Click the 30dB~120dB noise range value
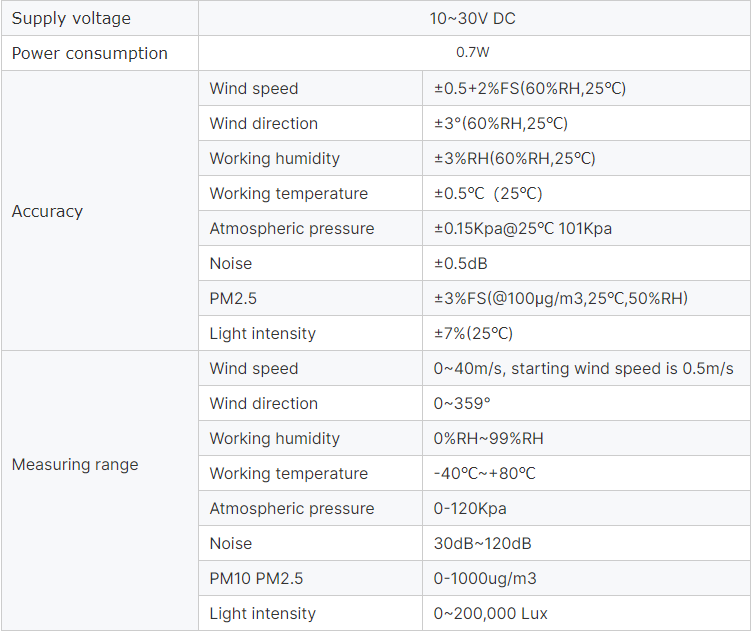751x631 pixels. pyautogui.click(x=482, y=543)
